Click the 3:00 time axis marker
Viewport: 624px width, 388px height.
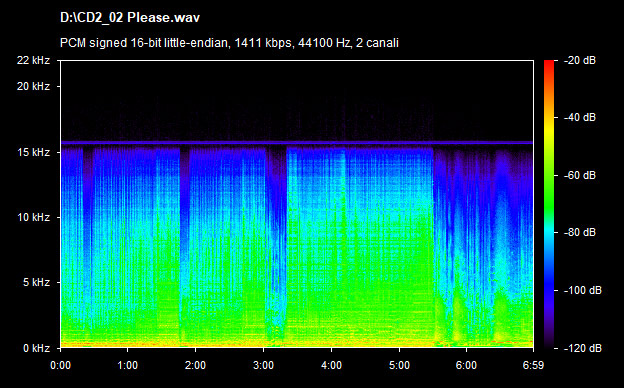coord(263,365)
